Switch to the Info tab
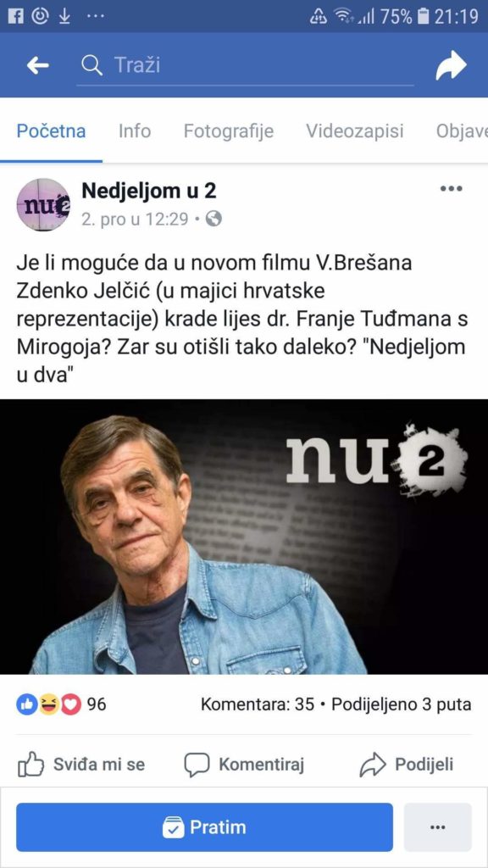 (135, 131)
